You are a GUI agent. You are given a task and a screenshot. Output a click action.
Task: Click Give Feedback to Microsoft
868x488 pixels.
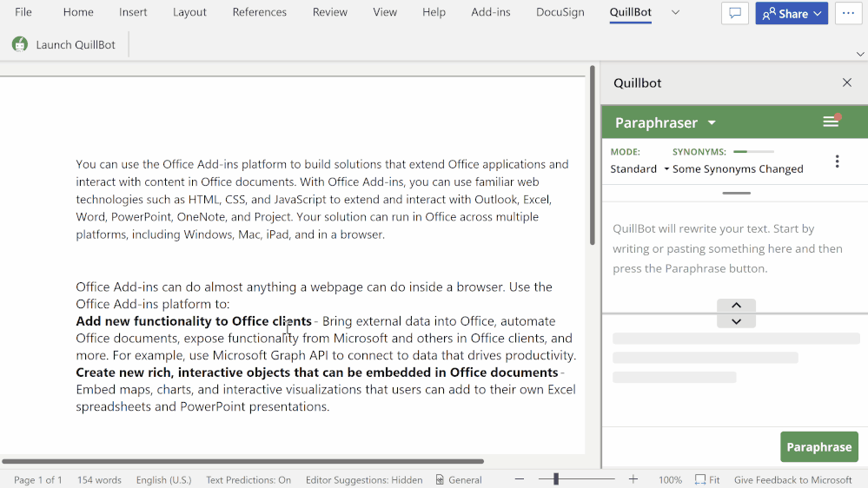coord(792,479)
